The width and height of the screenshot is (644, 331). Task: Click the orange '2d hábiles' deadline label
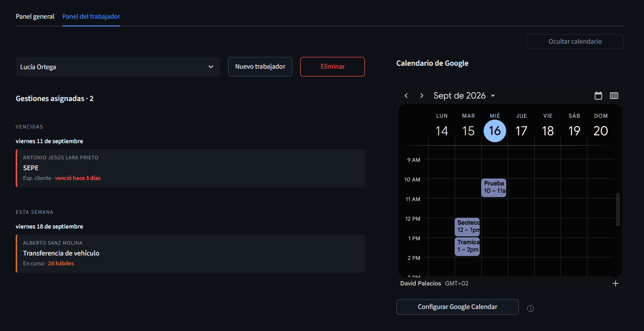click(x=61, y=263)
